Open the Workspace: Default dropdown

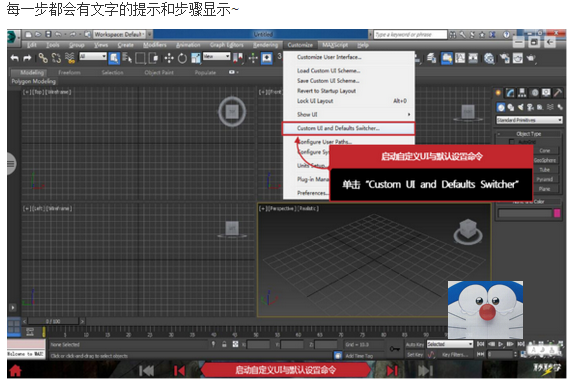tap(119, 34)
